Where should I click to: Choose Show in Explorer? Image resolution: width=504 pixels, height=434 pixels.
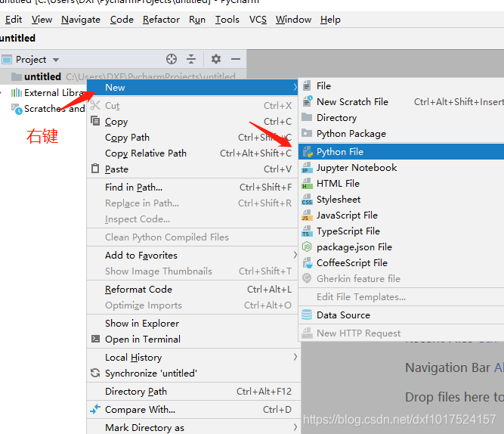coord(192,324)
